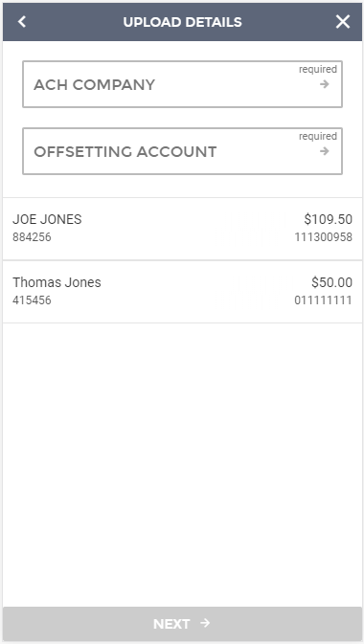
Task: Click the arrow on the Next button
Action: point(205,623)
